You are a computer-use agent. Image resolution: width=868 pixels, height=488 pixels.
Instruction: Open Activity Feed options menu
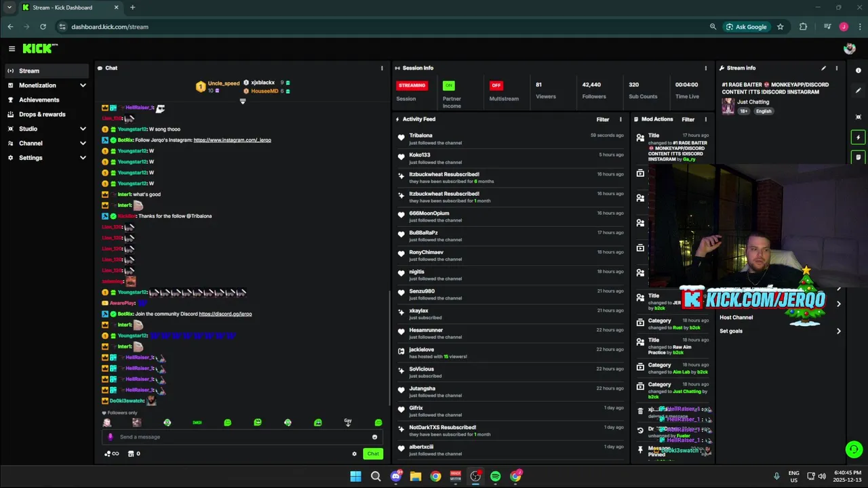coord(620,119)
